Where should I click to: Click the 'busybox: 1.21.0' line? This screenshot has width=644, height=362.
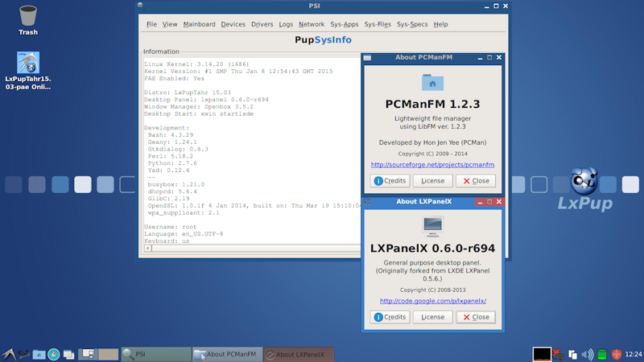pyautogui.click(x=175, y=184)
